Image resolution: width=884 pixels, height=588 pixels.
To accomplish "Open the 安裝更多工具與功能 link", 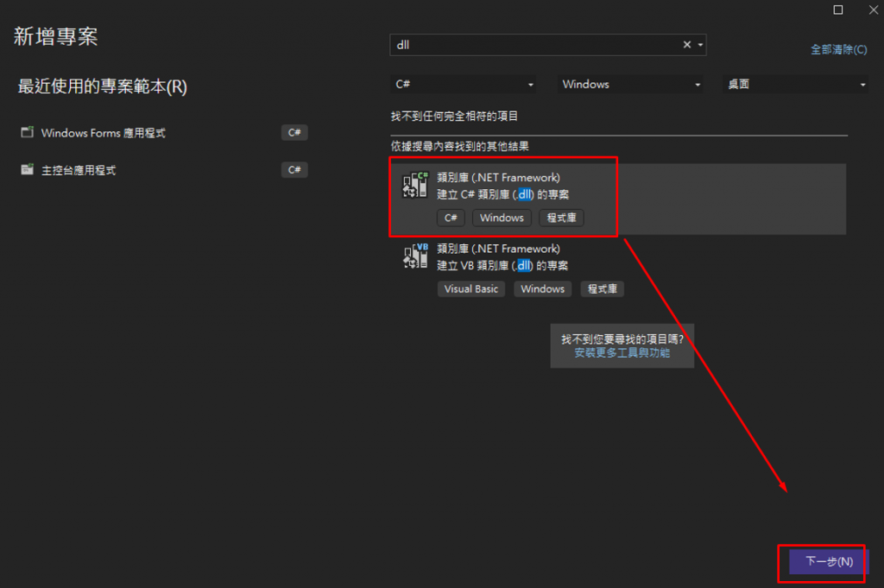I will coord(622,353).
